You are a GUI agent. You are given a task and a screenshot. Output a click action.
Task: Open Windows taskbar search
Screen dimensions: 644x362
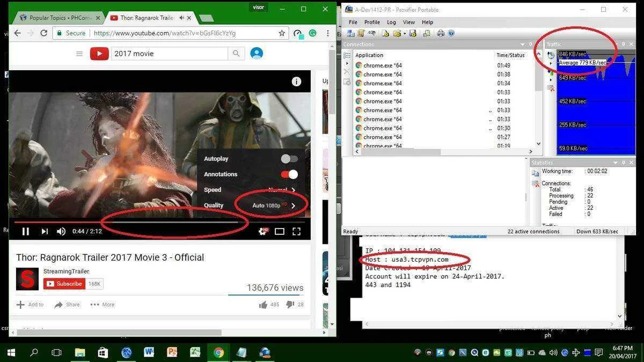pyautogui.click(x=34, y=352)
